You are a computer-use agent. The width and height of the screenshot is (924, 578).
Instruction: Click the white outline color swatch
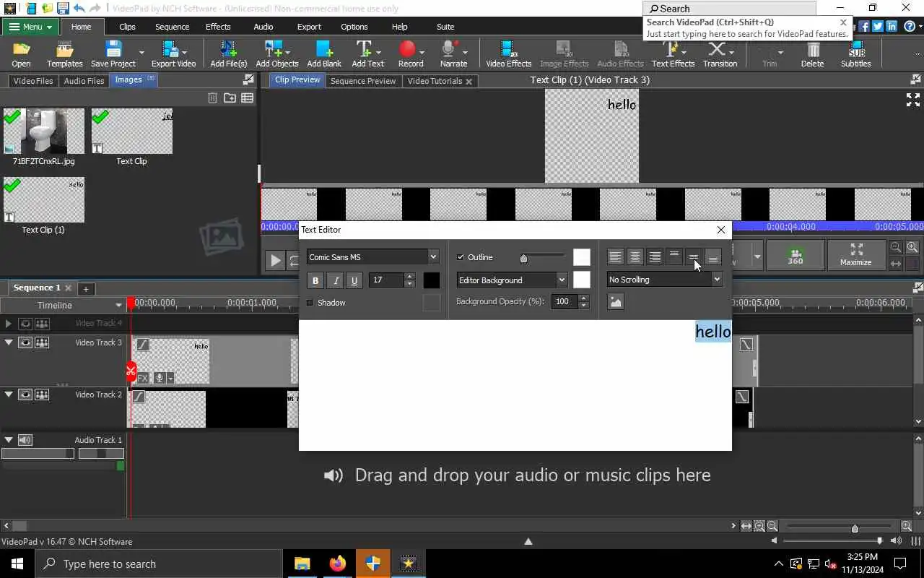581,257
